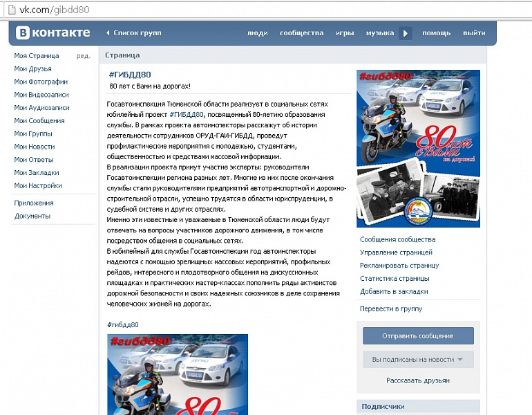
Task: Select игры in the top navigation
Action: pyautogui.click(x=345, y=33)
